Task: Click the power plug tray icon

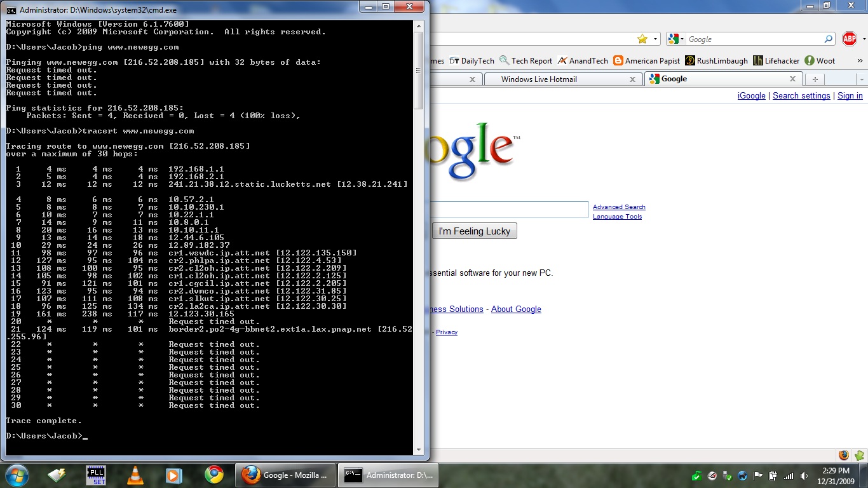Action: [x=773, y=476]
